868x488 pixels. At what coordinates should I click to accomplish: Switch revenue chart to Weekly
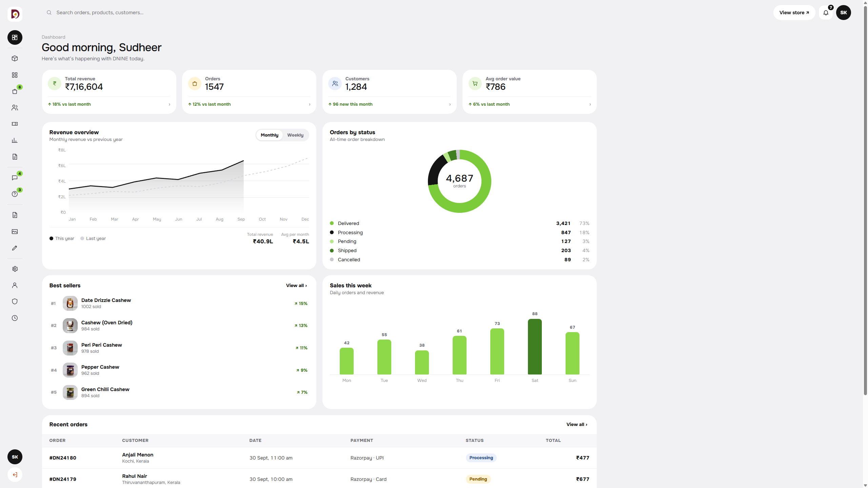295,135
